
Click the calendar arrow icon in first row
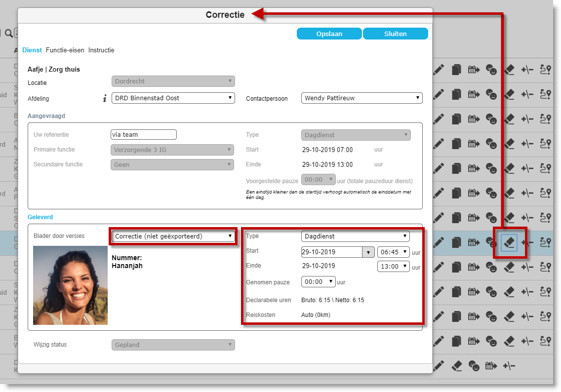[x=474, y=70]
